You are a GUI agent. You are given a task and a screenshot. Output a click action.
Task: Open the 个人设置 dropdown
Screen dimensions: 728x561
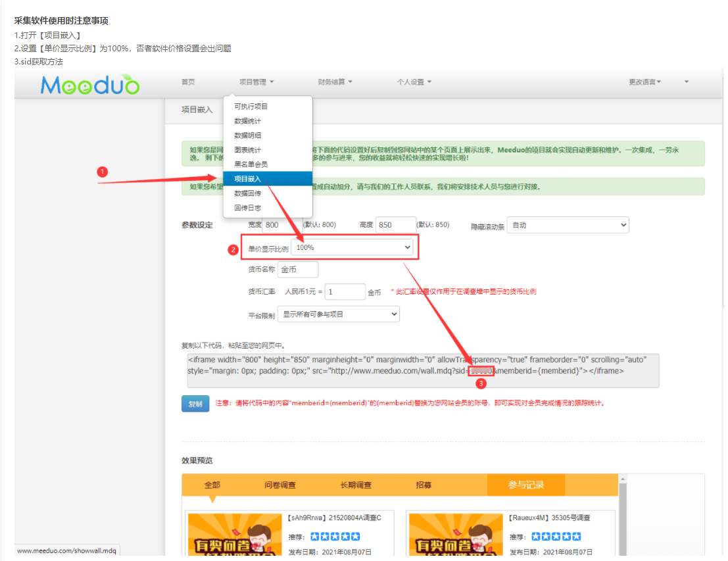414,82
